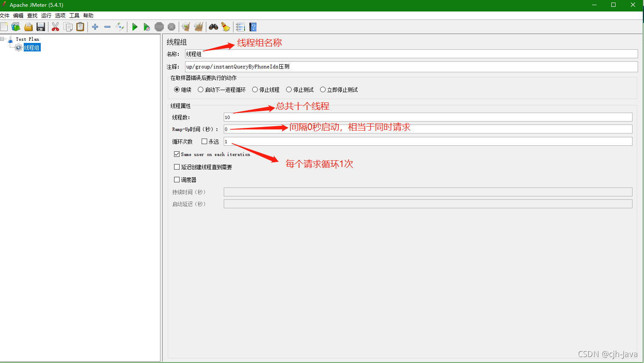Click the Toggle element enabled icon

point(120,27)
